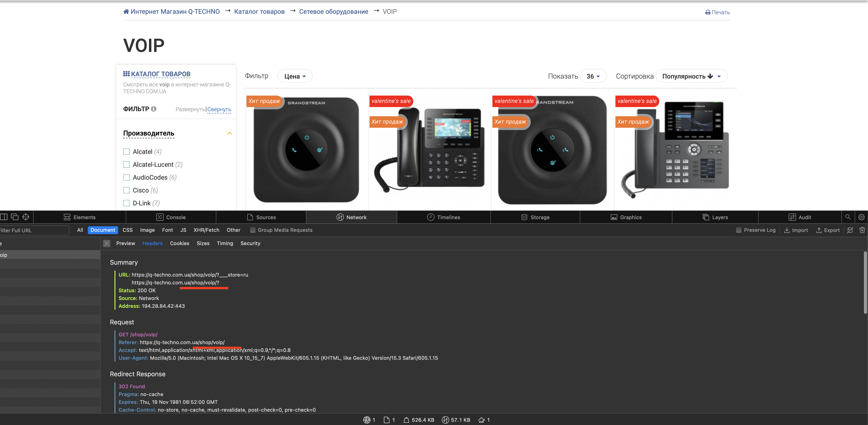
Task: Close the request detail pane
Action: tap(107, 243)
